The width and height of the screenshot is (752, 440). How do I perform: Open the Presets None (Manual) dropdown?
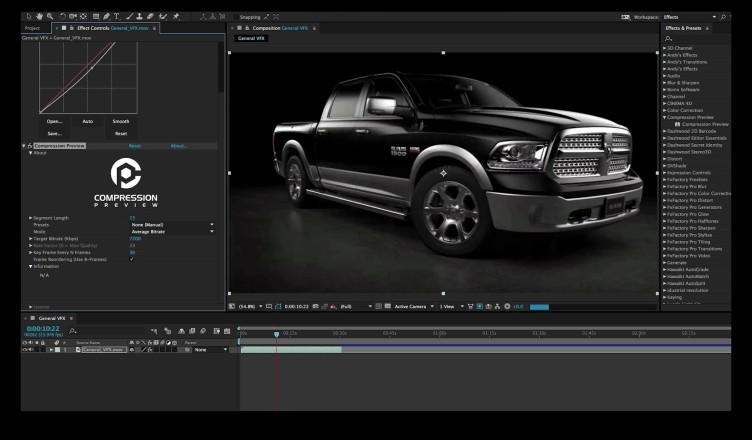point(172,225)
